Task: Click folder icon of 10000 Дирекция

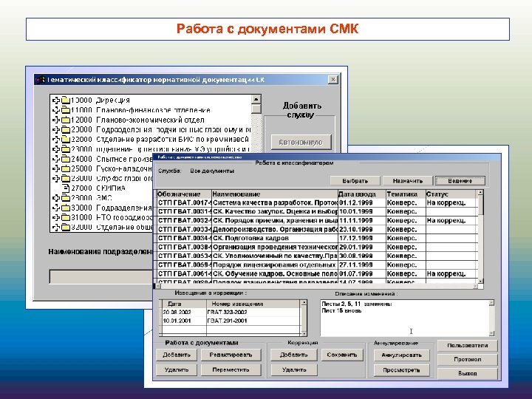Action: pyautogui.click(x=66, y=100)
